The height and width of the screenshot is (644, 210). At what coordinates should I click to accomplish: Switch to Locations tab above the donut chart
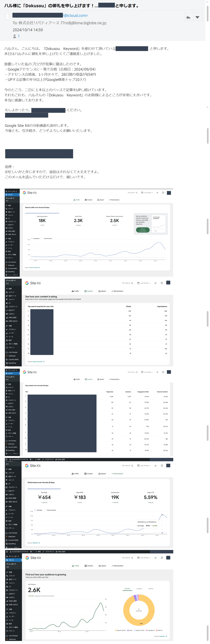pyautogui.click(x=139, y=589)
